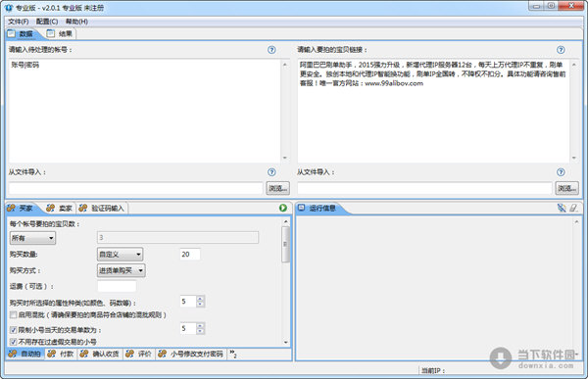Click the help icon beside the product link label
The height and width of the screenshot is (379, 588).
(x=561, y=50)
